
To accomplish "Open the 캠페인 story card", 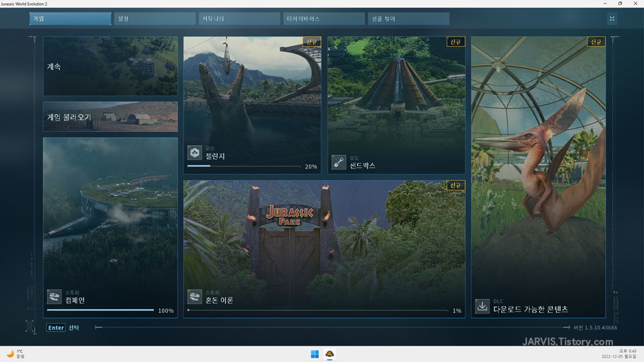I will pyautogui.click(x=111, y=228).
